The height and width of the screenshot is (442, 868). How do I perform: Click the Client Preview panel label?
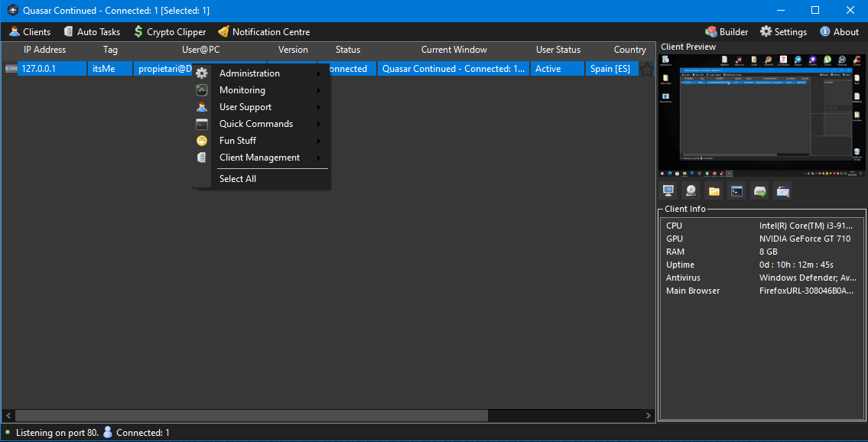(688, 47)
